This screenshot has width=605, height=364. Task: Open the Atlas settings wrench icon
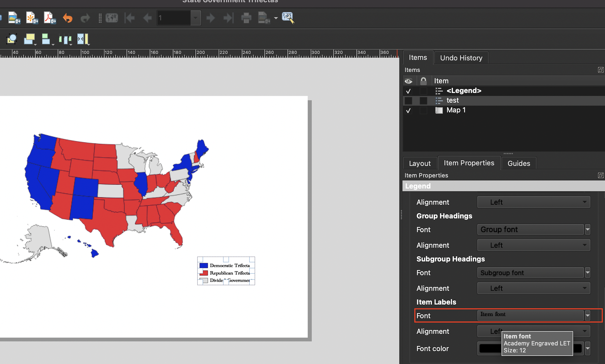pyautogui.click(x=288, y=18)
